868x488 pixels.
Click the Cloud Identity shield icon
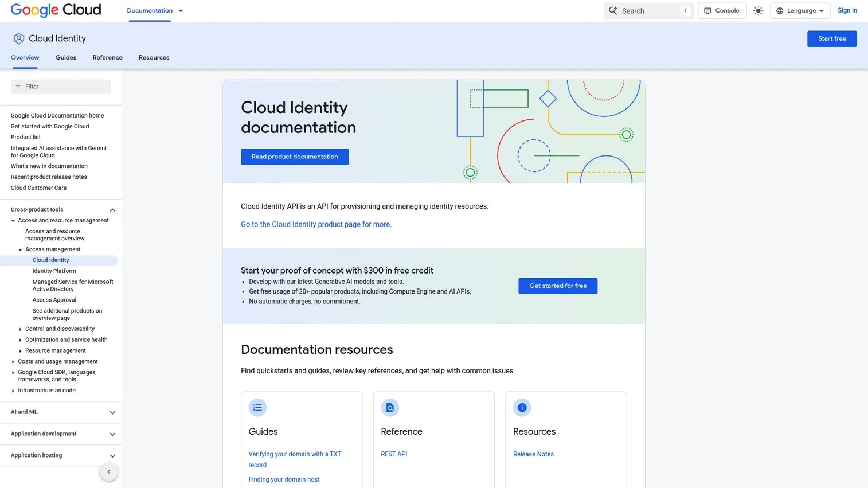[x=19, y=38]
